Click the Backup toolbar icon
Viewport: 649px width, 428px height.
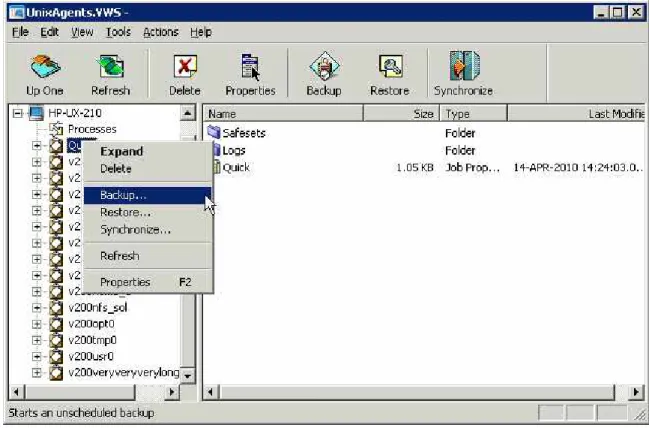324,66
